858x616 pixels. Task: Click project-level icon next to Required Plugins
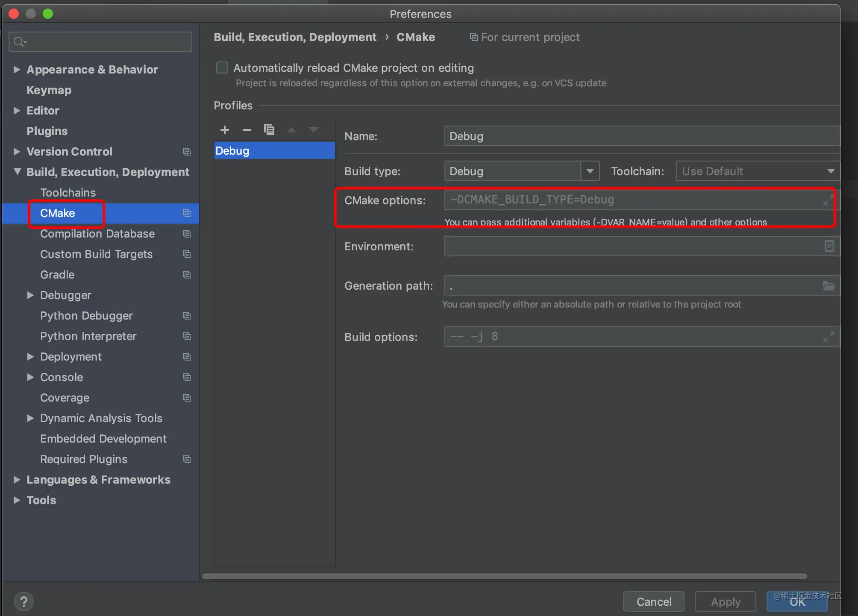coord(187,459)
